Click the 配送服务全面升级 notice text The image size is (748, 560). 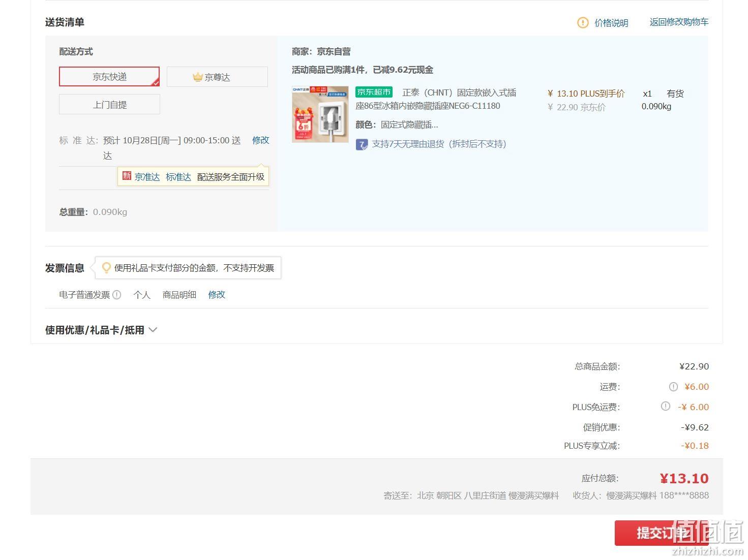coord(231,177)
